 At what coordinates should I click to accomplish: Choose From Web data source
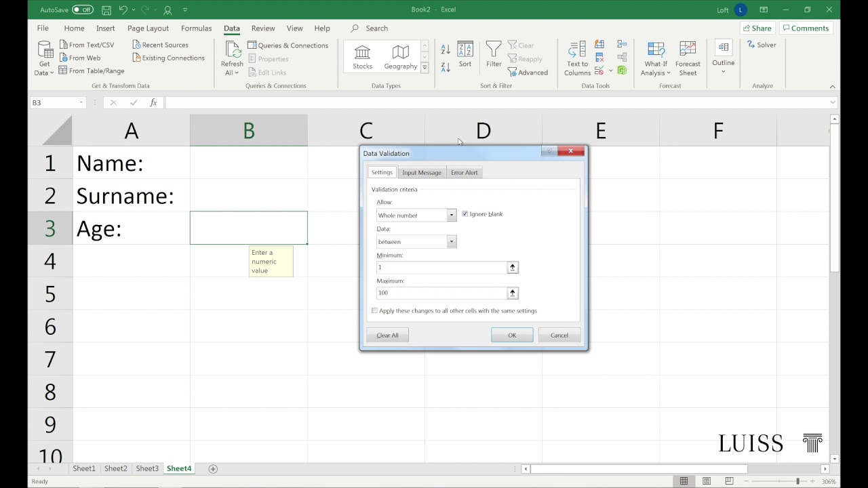(79, 58)
